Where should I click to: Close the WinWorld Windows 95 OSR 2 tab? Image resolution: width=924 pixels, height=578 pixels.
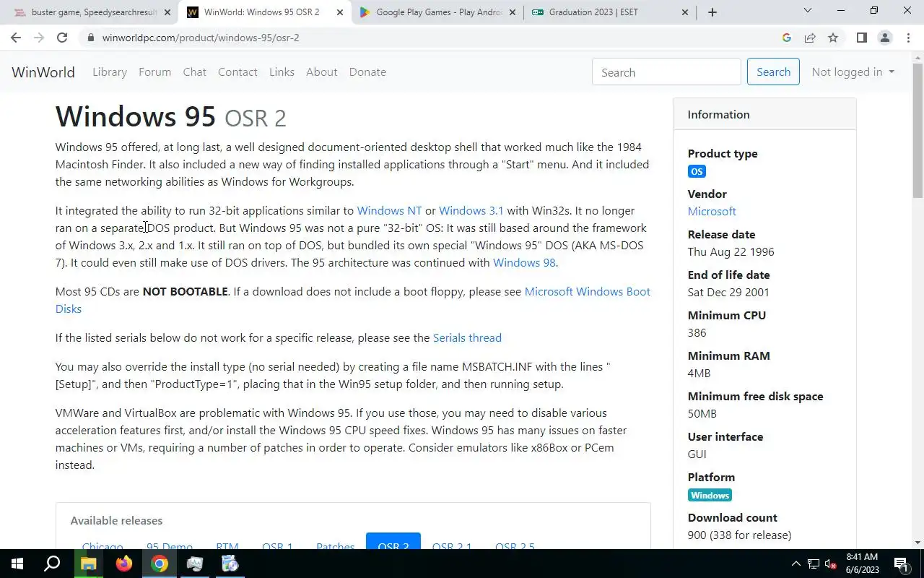(x=340, y=12)
